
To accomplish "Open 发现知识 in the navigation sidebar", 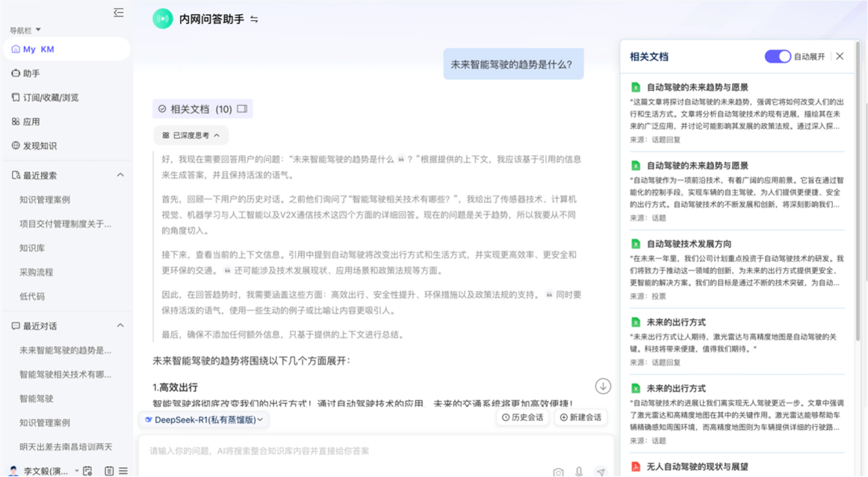I will pyautogui.click(x=39, y=146).
